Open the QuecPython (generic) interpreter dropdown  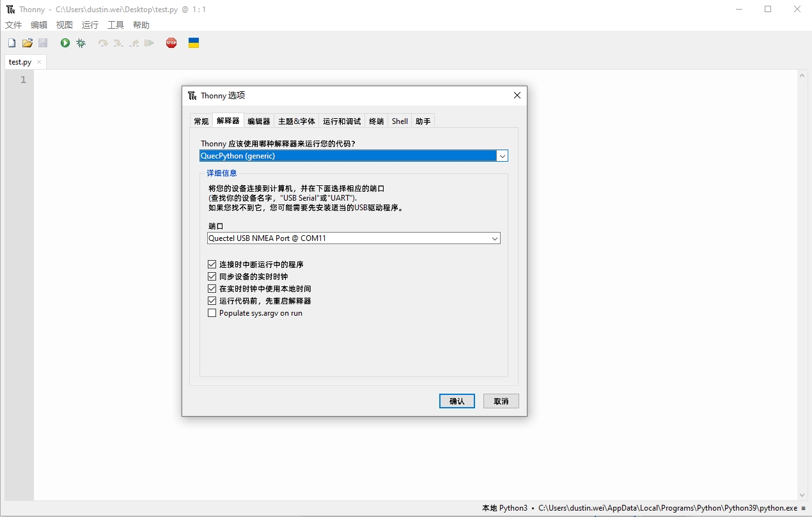pyautogui.click(x=502, y=156)
